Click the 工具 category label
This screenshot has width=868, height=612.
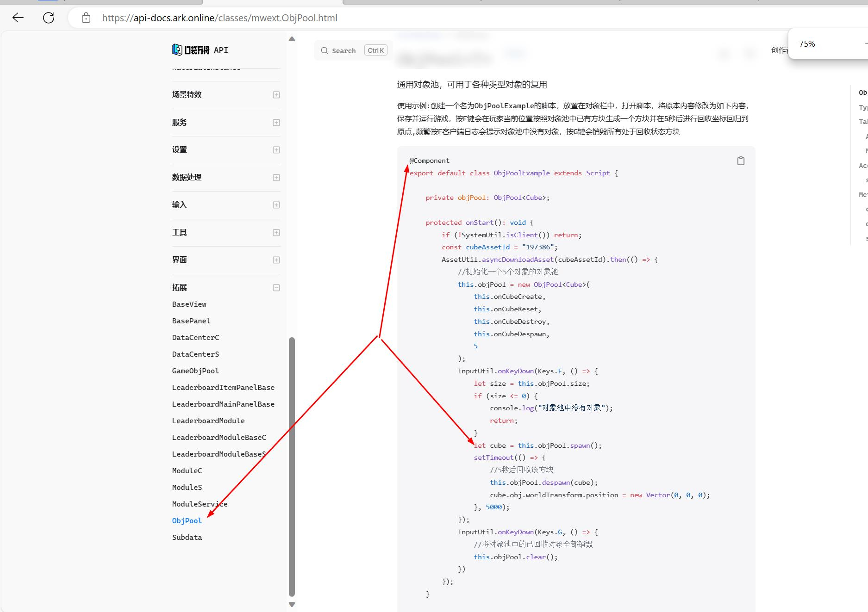[x=180, y=232]
